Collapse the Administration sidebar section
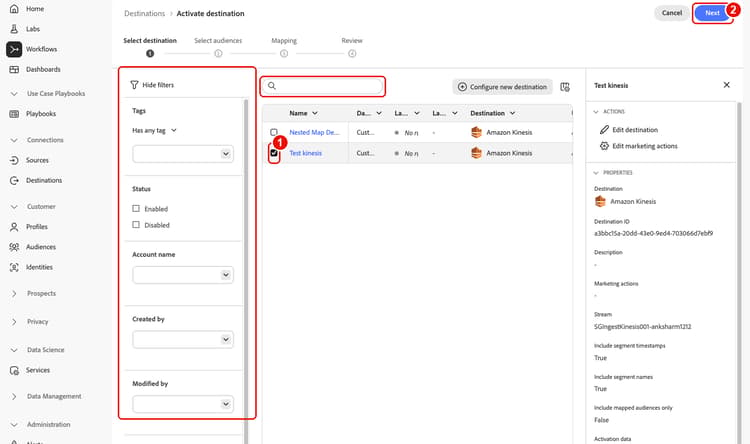Viewport: 750px width, 444px height. pyautogui.click(x=14, y=424)
